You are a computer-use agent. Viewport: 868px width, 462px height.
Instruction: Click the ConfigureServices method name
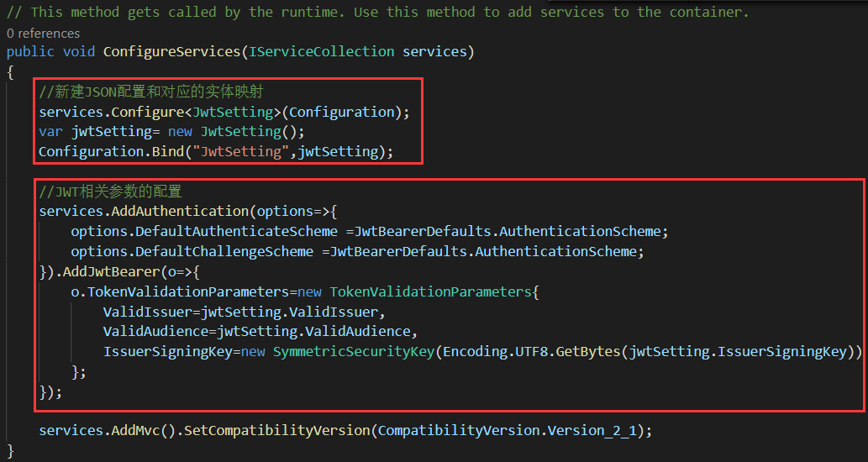pos(171,51)
